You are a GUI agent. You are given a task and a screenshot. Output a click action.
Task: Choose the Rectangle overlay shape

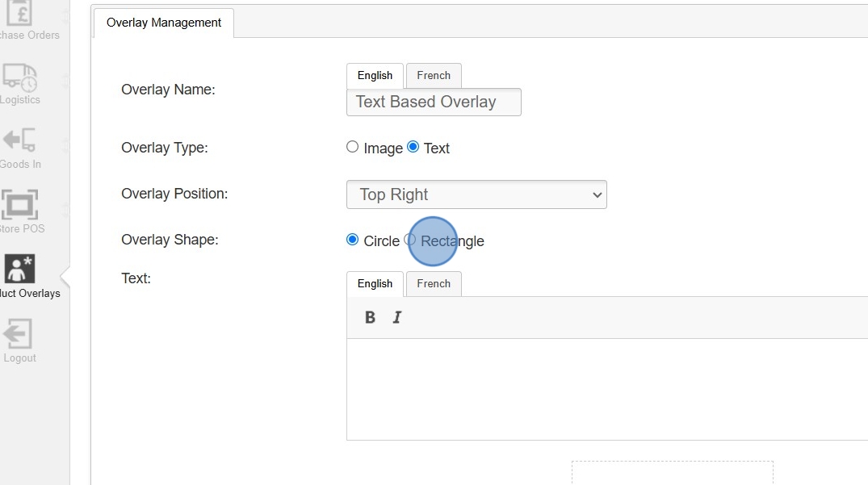pyautogui.click(x=410, y=240)
